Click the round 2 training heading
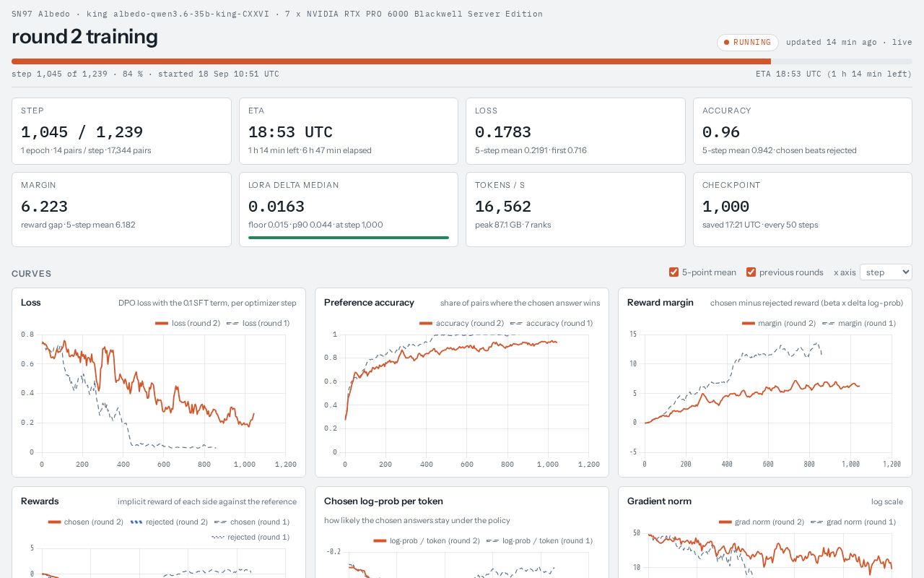This screenshot has height=578, width=924. click(84, 36)
